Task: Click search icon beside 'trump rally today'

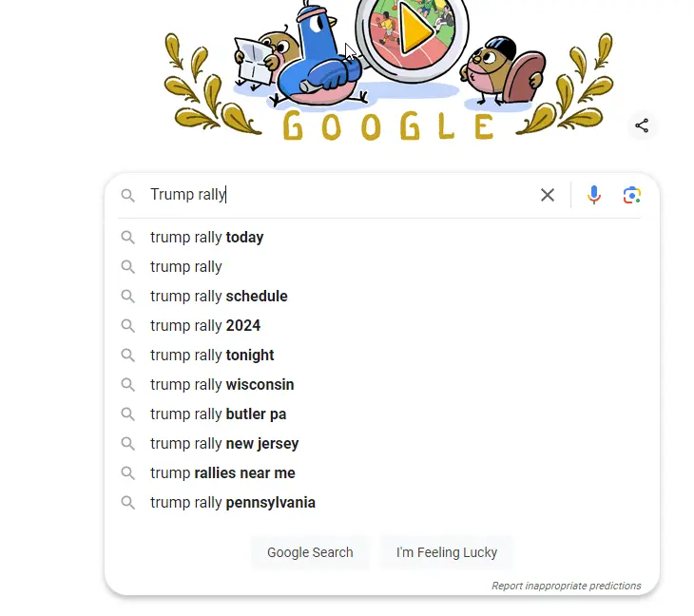Action: point(127,238)
